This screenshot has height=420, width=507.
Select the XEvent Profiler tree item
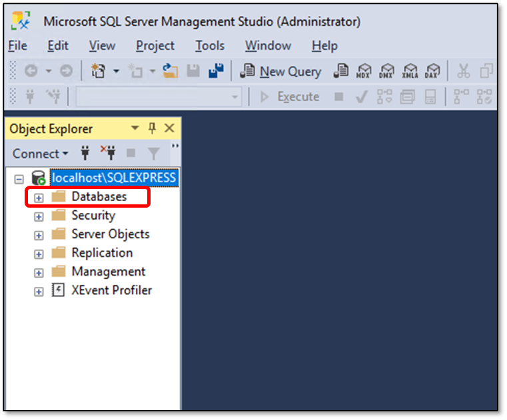pyautogui.click(x=112, y=290)
